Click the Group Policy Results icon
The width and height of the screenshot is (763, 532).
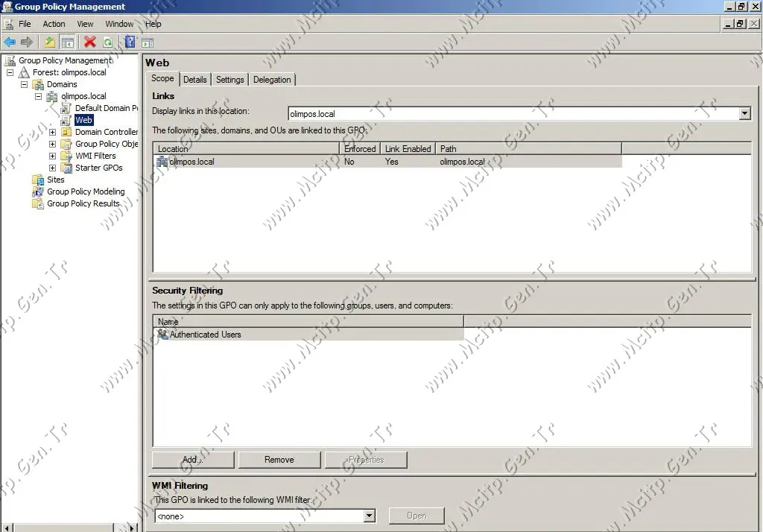click(x=38, y=203)
